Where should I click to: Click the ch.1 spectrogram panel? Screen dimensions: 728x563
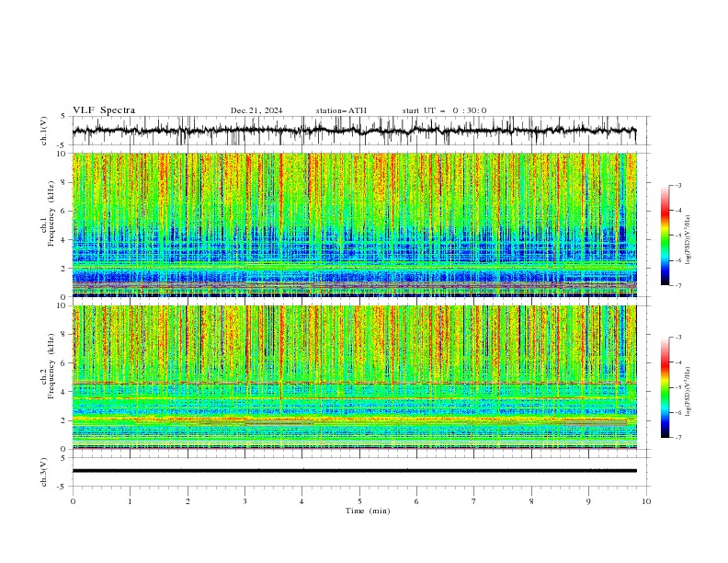pyautogui.click(x=354, y=224)
